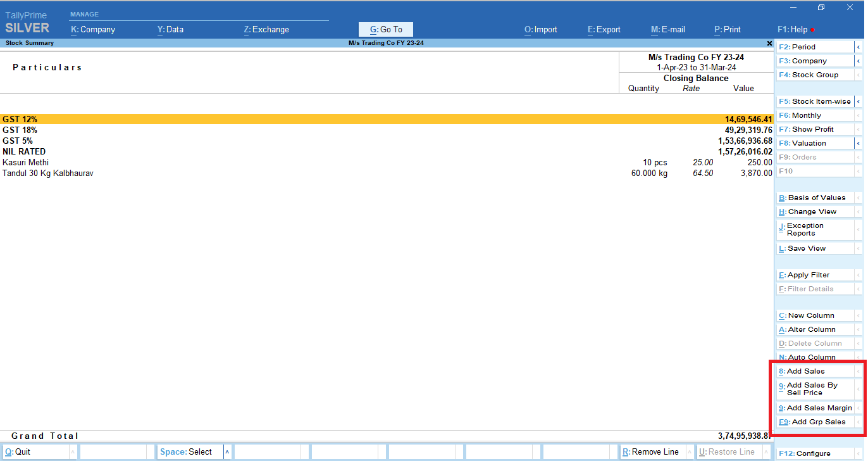Toggle F7 Show Profit

pyautogui.click(x=815, y=129)
